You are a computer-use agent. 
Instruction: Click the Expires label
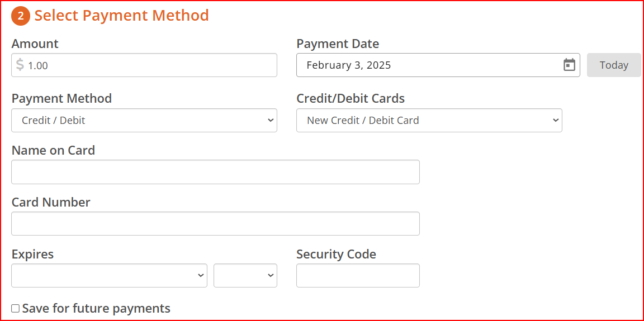pyautogui.click(x=32, y=254)
